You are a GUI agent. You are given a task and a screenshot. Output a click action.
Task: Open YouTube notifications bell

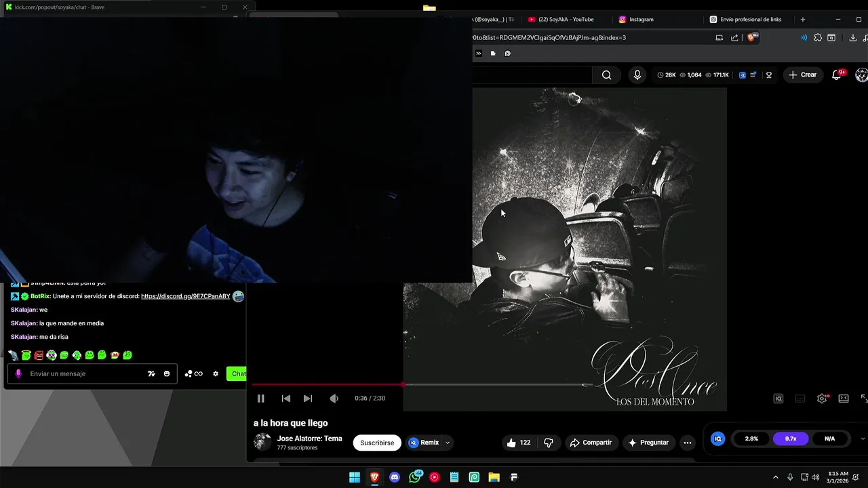(837, 75)
